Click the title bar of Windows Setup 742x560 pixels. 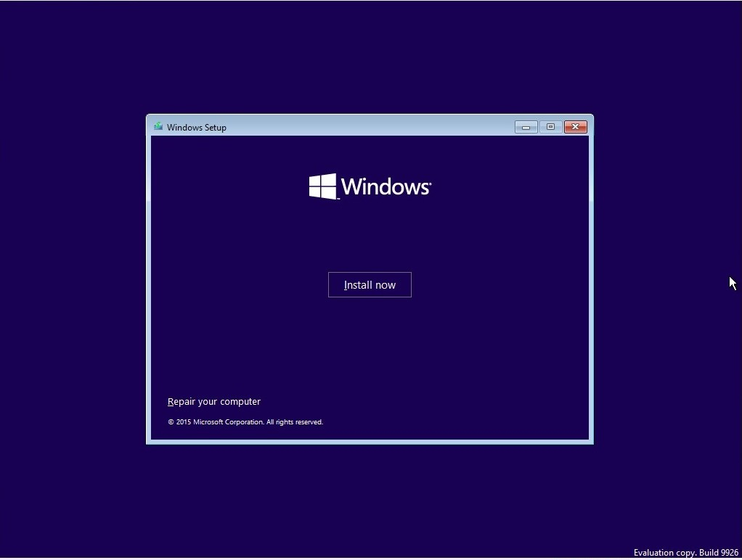click(x=363, y=126)
